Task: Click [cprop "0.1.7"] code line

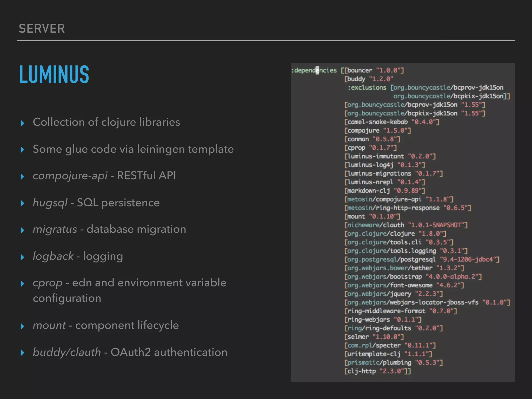Action: pyautogui.click(x=371, y=148)
